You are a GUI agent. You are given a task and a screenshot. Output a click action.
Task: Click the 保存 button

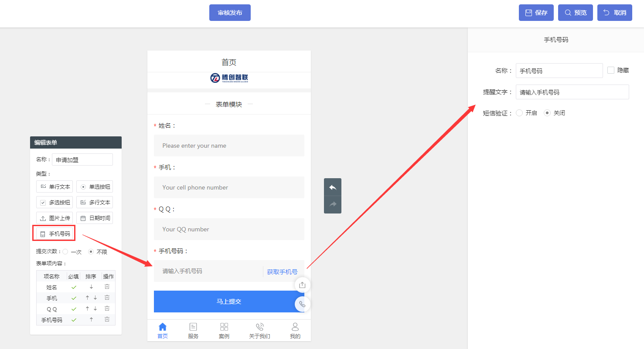[536, 13]
